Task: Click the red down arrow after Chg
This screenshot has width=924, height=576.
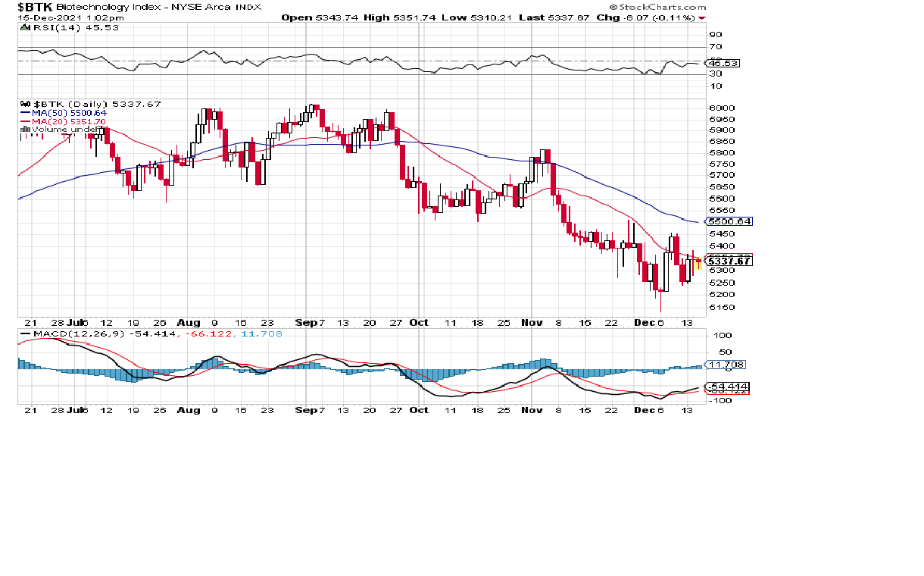Action: click(702, 17)
